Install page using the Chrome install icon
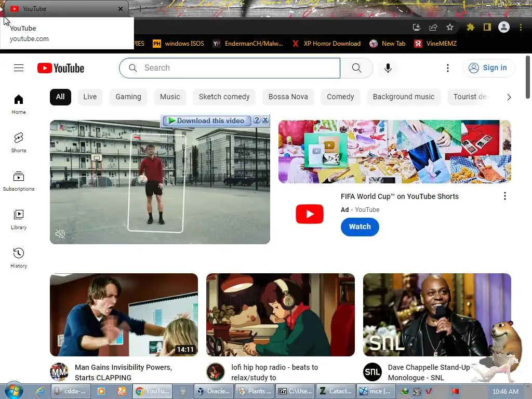The width and height of the screenshot is (532, 399). pyautogui.click(x=416, y=27)
